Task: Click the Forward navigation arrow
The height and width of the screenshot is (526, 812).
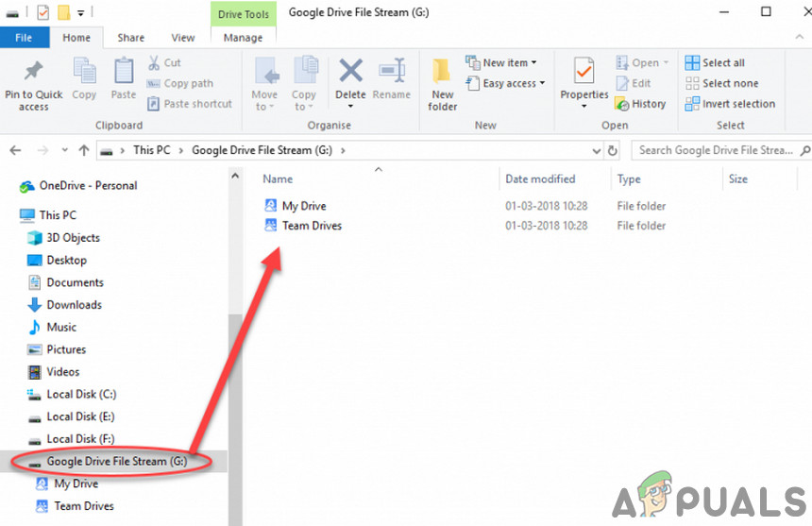Action: [43, 151]
